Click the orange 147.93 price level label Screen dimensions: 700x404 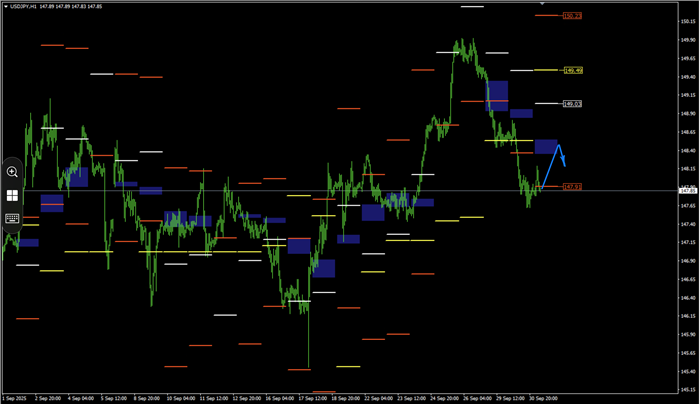(x=572, y=187)
